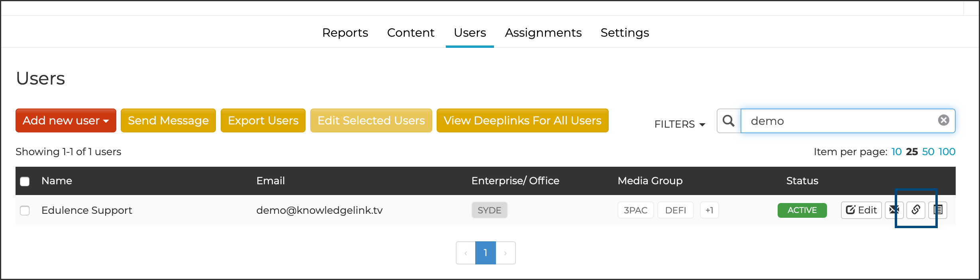
Task: Click the magnifying glass search icon
Action: click(729, 121)
